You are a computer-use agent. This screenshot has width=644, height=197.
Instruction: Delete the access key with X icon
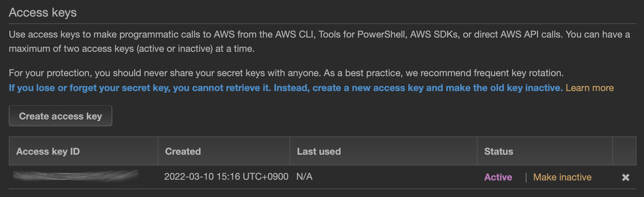[x=625, y=177]
